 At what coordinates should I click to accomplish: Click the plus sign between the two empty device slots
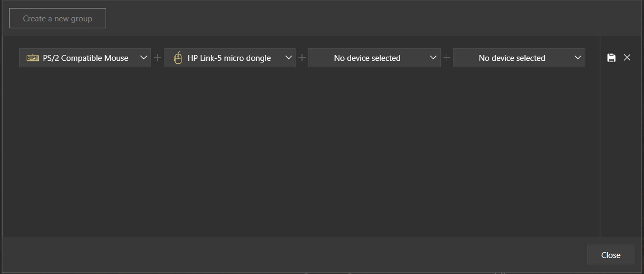pyautogui.click(x=447, y=58)
